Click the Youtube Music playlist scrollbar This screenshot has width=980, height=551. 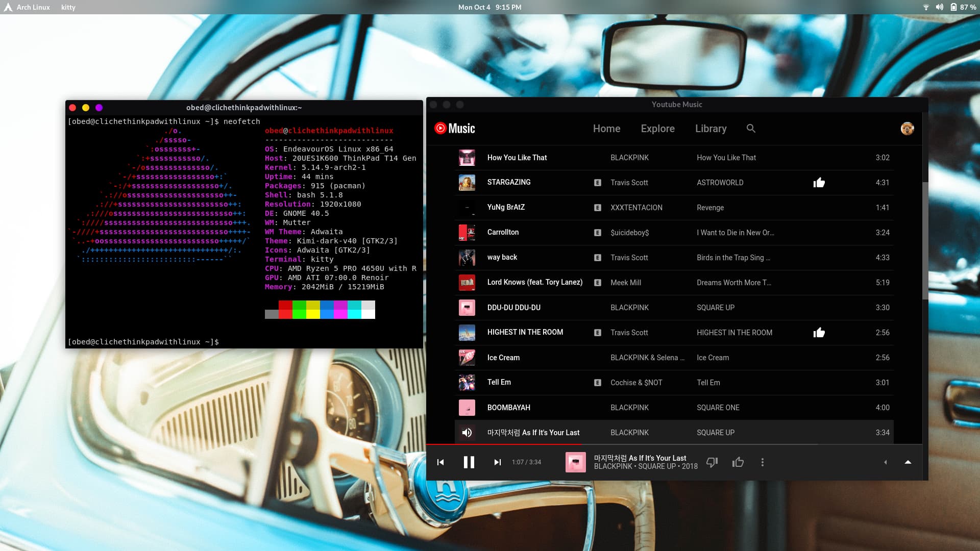coord(925,240)
